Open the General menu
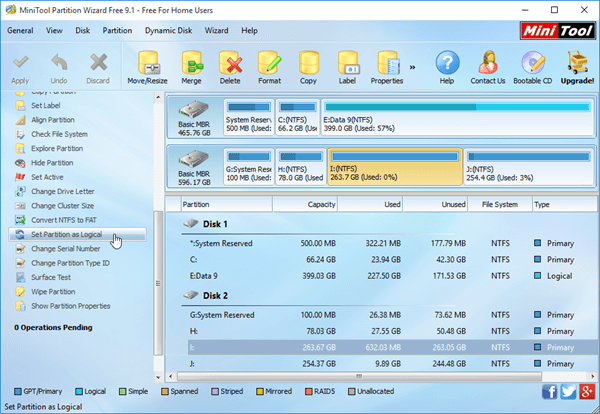The width and height of the screenshot is (600, 414). pyautogui.click(x=20, y=31)
